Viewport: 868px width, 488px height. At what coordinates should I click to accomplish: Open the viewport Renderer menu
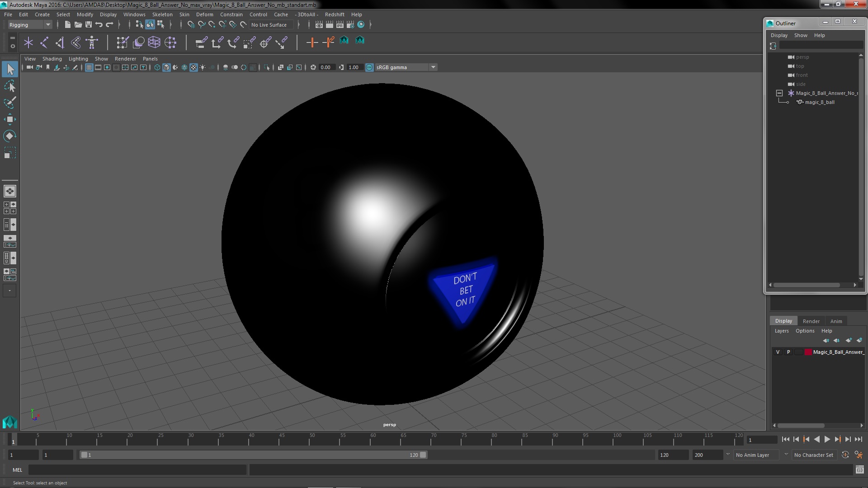click(x=125, y=59)
